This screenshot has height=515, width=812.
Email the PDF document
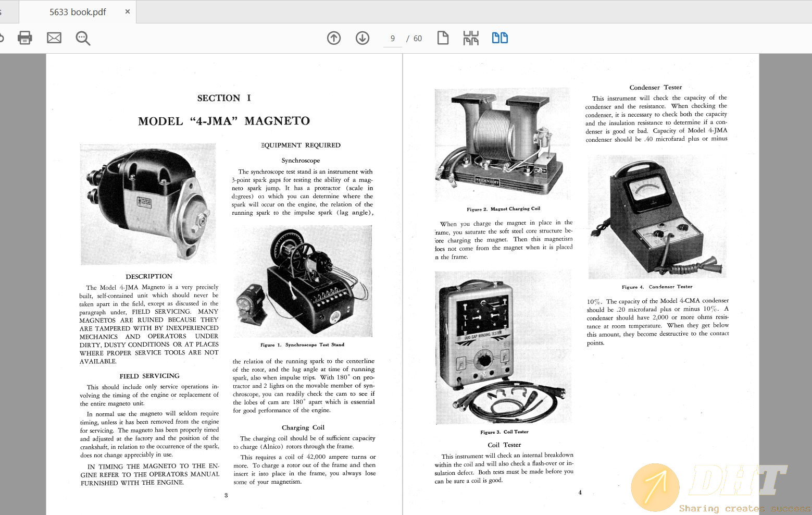click(x=54, y=38)
